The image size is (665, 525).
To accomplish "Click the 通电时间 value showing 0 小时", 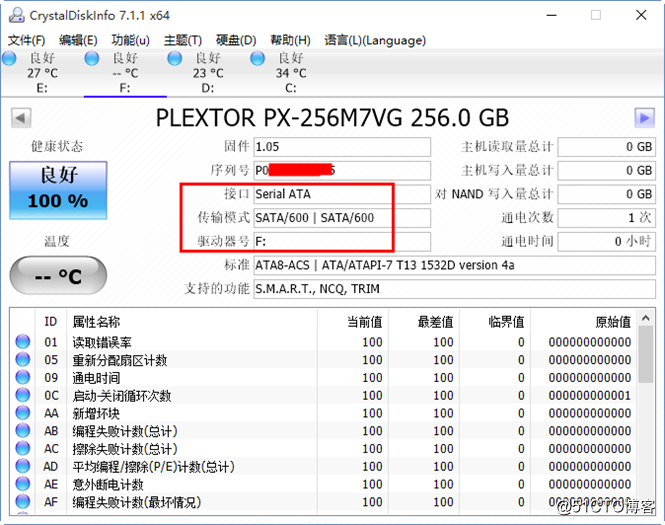I will click(606, 242).
